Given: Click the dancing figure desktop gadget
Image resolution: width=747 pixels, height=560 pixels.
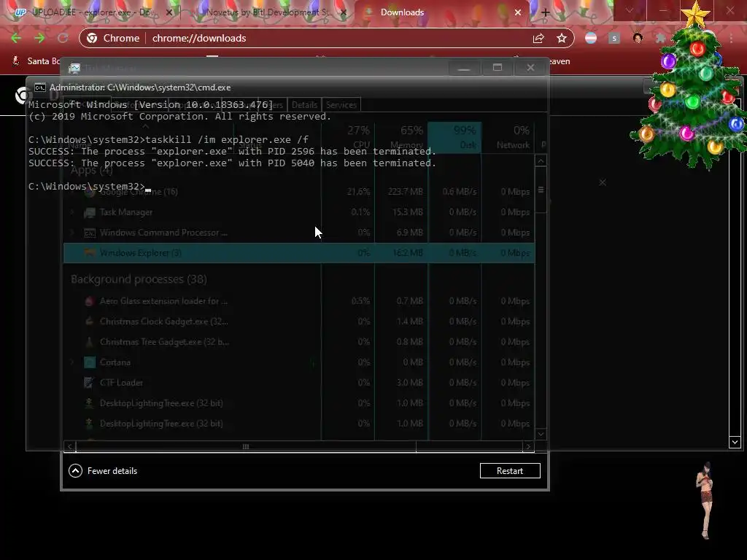Looking at the screenshot, I should [x=706, y=500].
